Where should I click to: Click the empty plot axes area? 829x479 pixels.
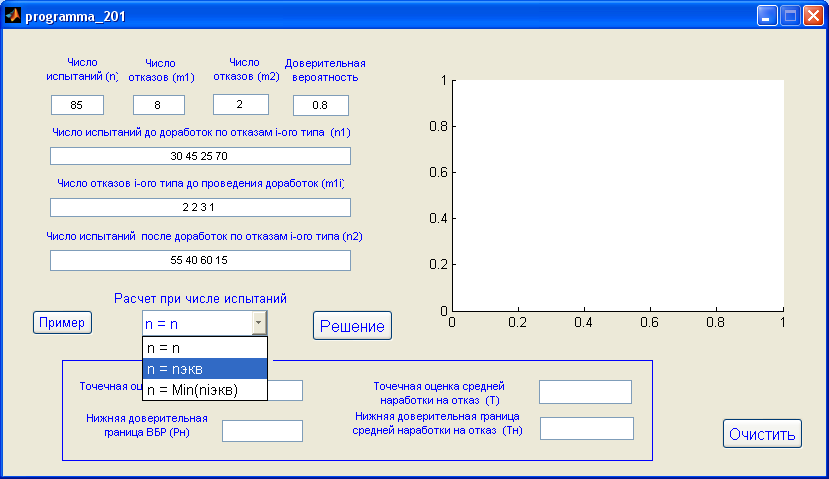[618, 195]
